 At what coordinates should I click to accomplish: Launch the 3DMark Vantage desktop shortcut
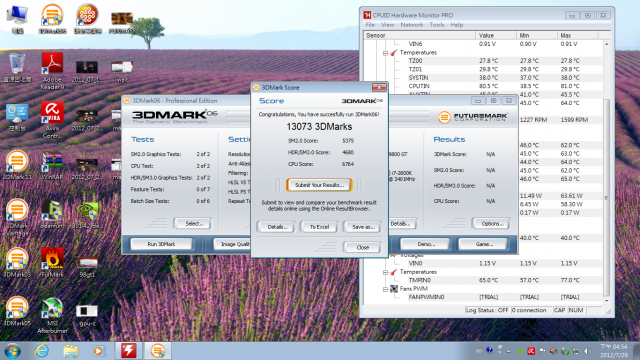point(17,217)
